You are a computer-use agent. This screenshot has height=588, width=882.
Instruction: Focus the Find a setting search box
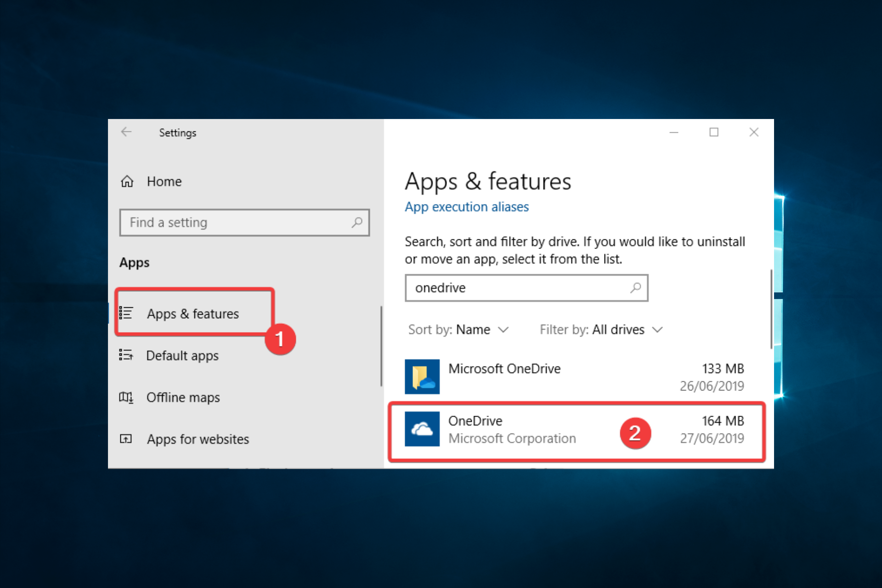coord(244,223)
